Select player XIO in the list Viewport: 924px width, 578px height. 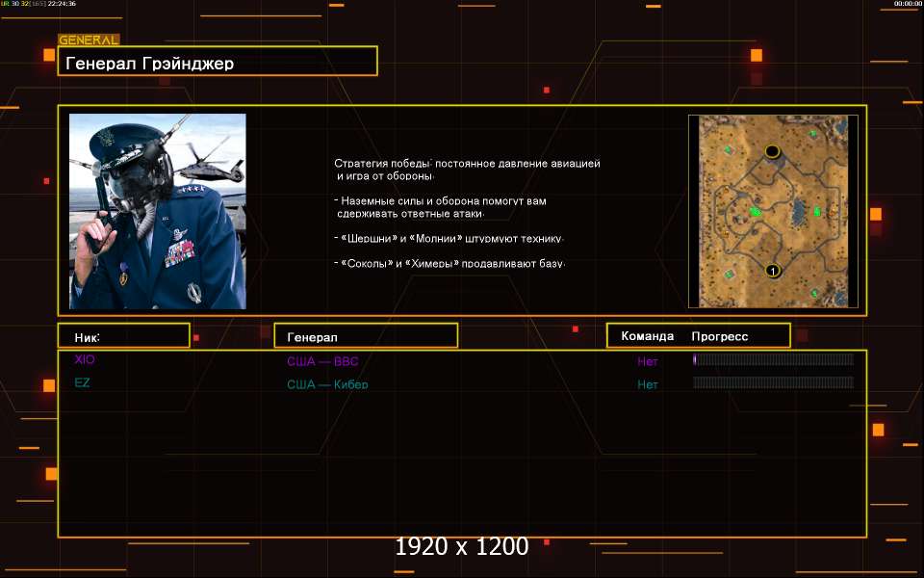click(85, 359)
